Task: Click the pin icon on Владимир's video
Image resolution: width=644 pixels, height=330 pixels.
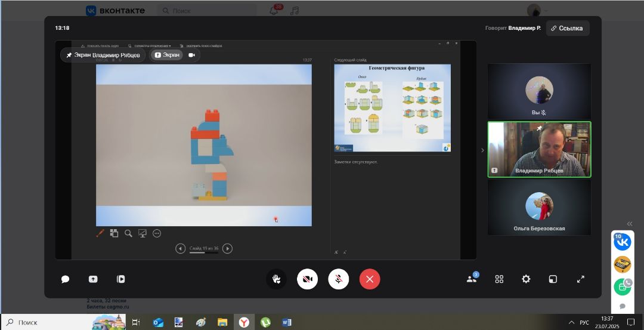Action: click(x=540, y=129)
